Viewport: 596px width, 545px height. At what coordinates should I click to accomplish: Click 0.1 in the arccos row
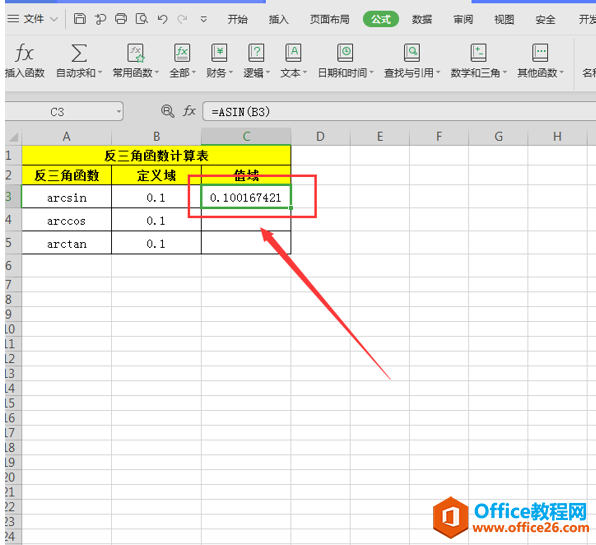156,220
